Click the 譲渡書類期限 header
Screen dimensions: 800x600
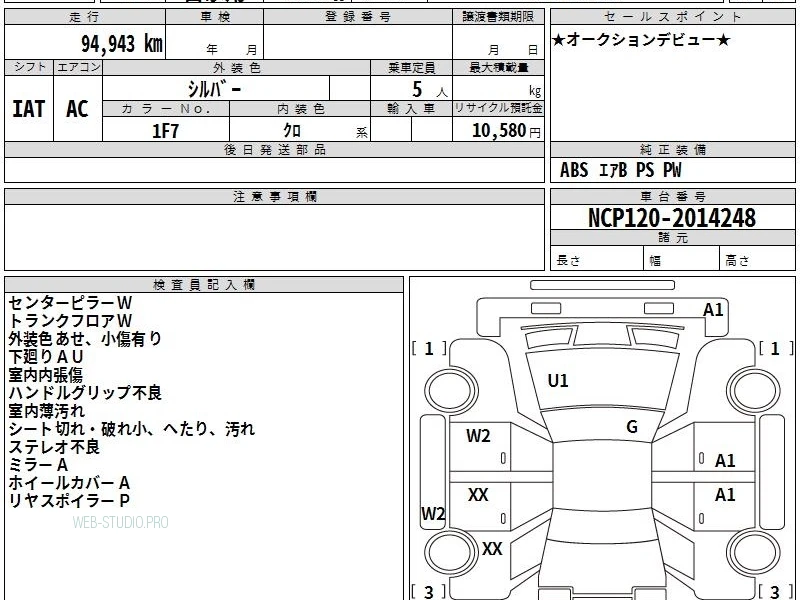pos(498,17)
